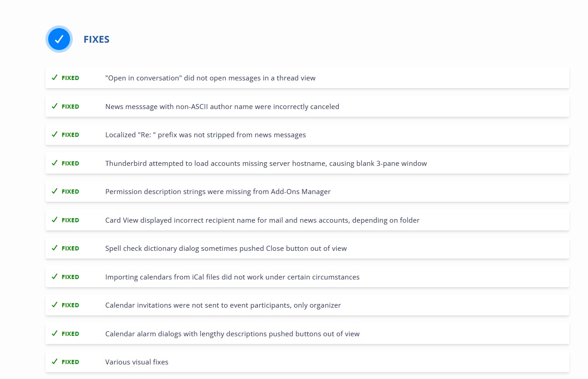Click checkmark icon on "Open in conversation" row
Screen dimensions: 588x379
point(54,78)
